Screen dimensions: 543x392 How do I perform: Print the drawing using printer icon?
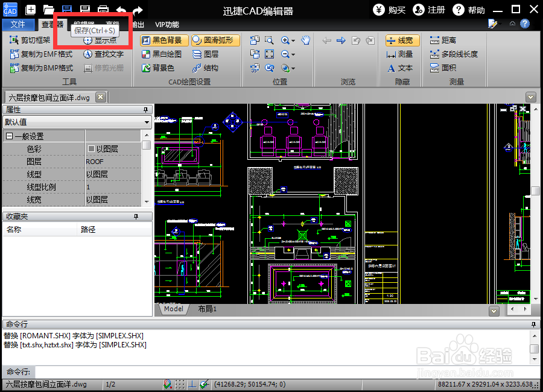coord(103,10)
